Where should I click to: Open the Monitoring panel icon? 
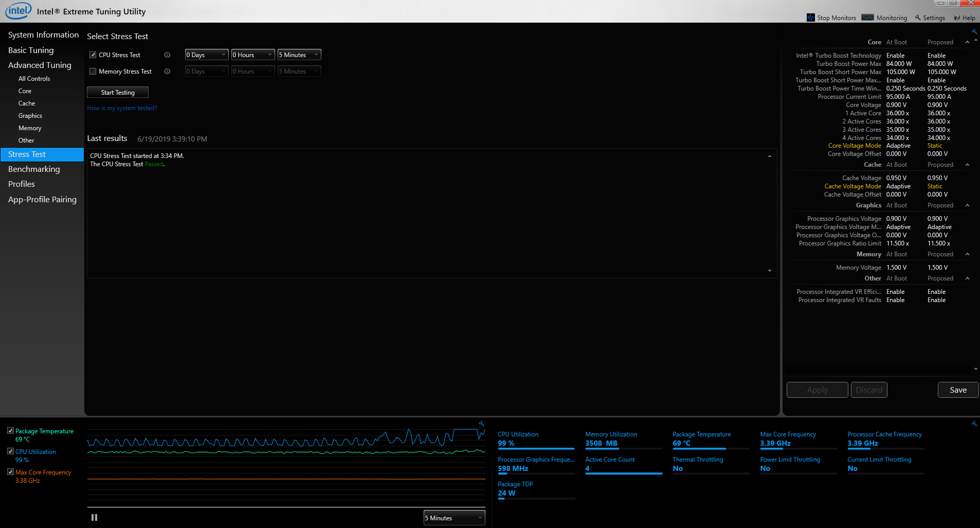(868, 17)
